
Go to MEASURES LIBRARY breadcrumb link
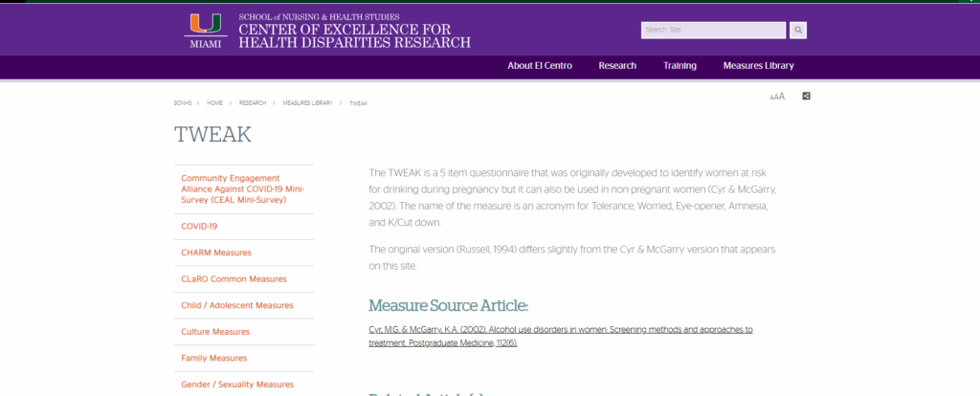click(307, 103)
